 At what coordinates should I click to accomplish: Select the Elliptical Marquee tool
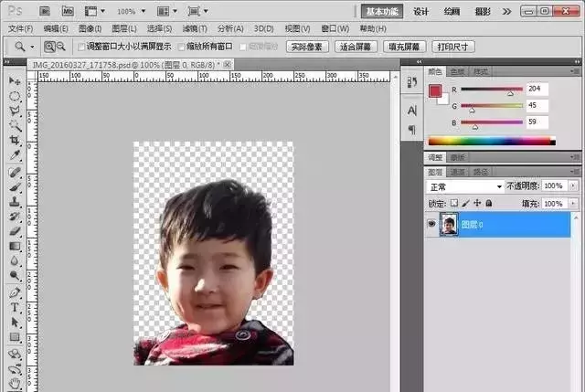click(x=15, y=96)
